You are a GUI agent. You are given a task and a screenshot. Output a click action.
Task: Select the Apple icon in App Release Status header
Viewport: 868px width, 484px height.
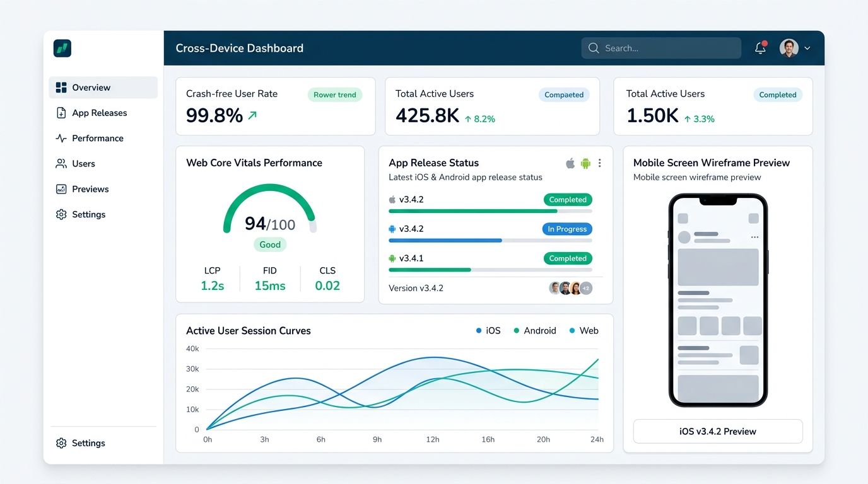[570, 163]
